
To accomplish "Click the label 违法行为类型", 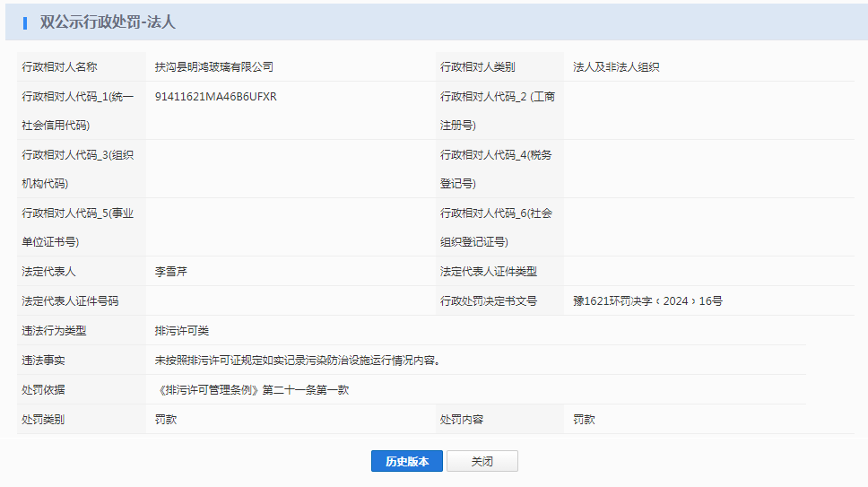I will (54, 331).
